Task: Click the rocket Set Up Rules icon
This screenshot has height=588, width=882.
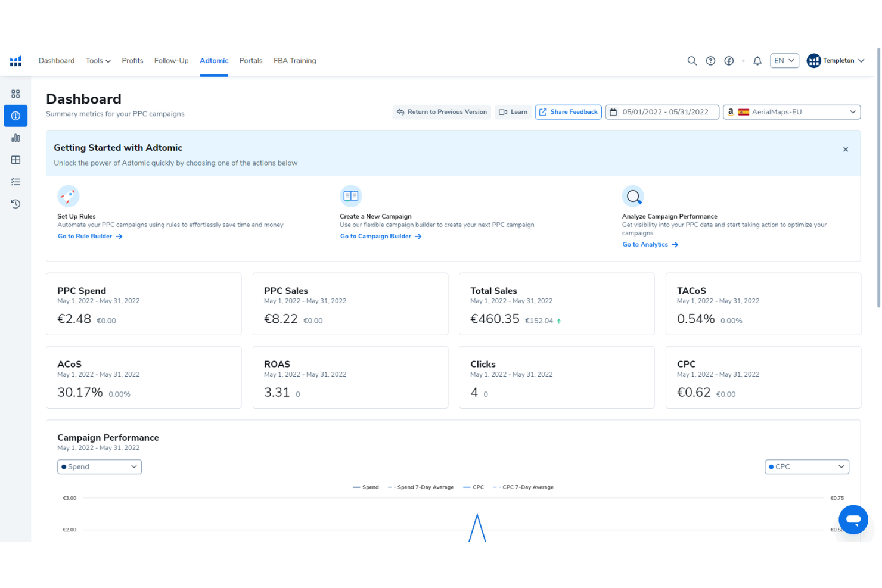Action: tap(68, 196)
